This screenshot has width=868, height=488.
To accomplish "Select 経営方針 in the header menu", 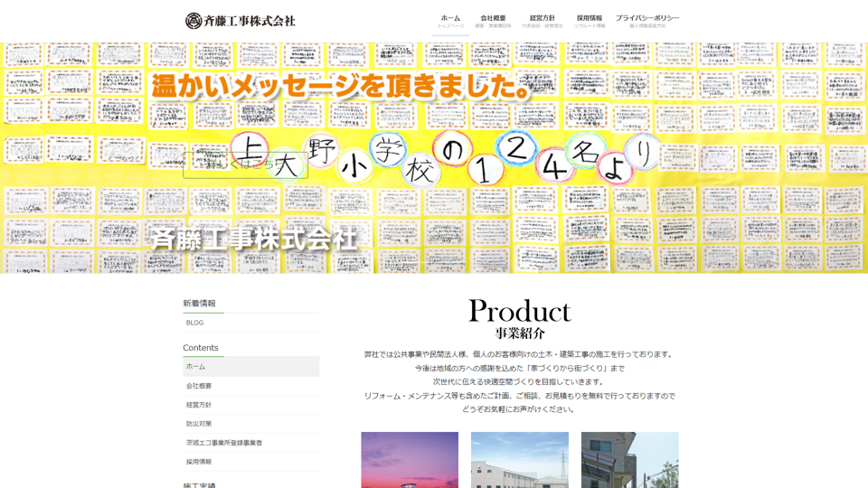I will [542, 21].
